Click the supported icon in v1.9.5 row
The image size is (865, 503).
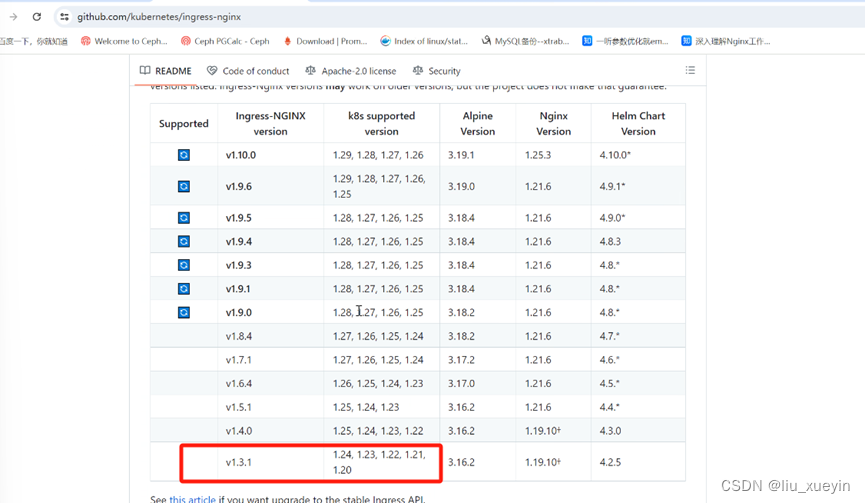click(184, 218)
